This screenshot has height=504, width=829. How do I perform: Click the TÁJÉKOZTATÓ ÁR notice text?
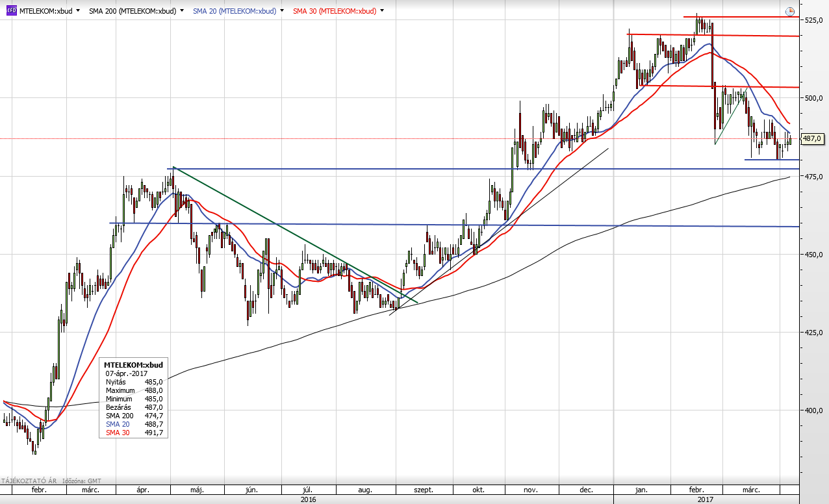coord(29,481)
